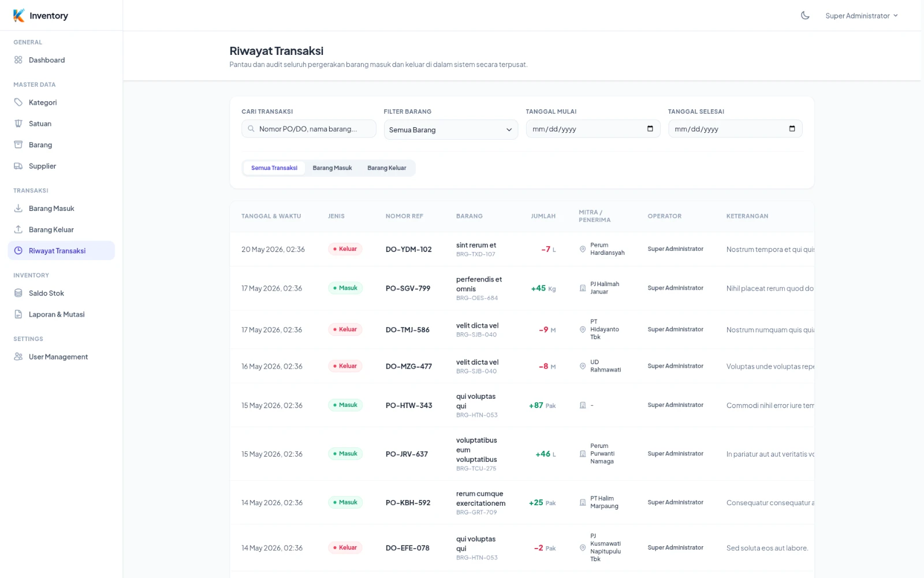Click the Satuan icon in sidebar
924x578 pixels.
[18, 124]
